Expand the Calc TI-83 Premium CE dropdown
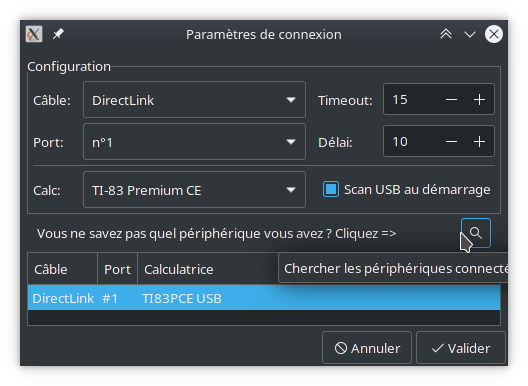Screen dimensions: 528x386 (x=194, y=190)
